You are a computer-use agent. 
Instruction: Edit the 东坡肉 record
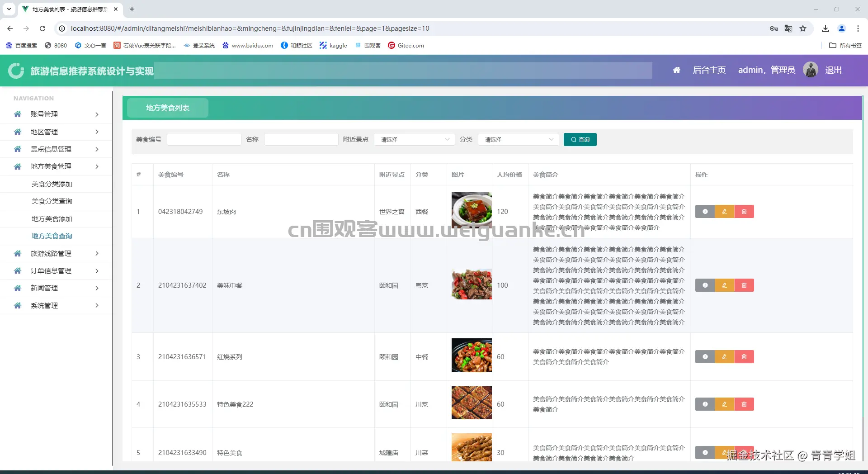[724, 212]
